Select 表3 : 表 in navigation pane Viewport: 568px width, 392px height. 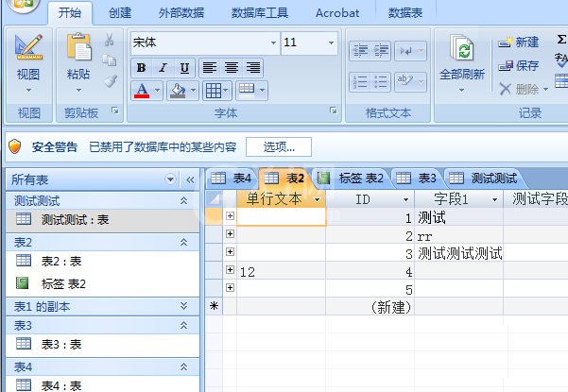click(102, 344)
